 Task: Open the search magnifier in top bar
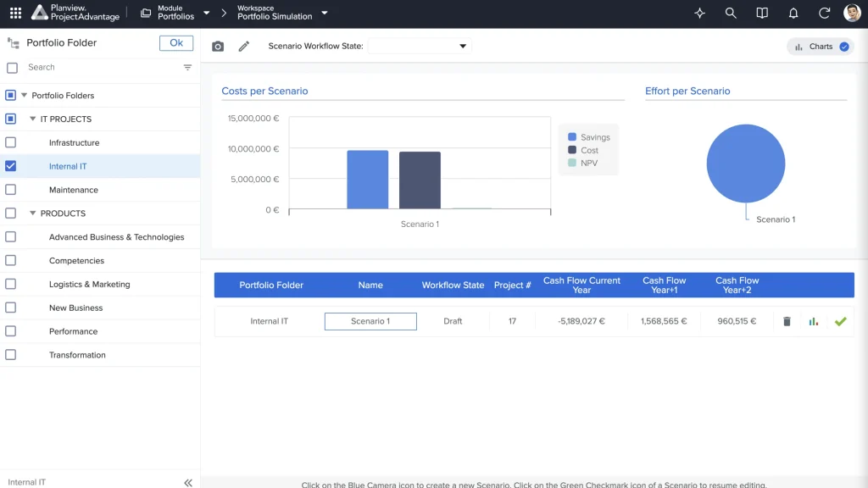click(x=731, y=14)
